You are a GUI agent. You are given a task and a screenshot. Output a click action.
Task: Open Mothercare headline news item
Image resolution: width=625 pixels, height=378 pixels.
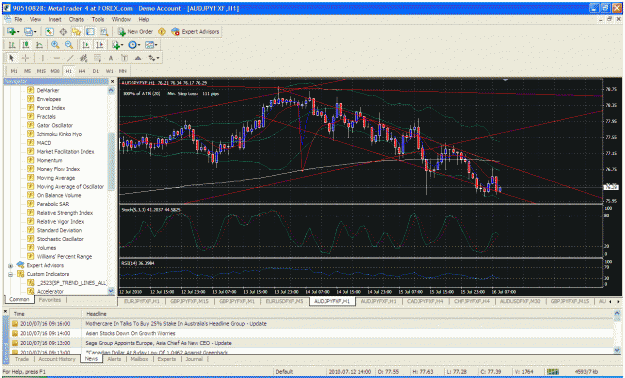pyautogui.click(x=176, y=324)
